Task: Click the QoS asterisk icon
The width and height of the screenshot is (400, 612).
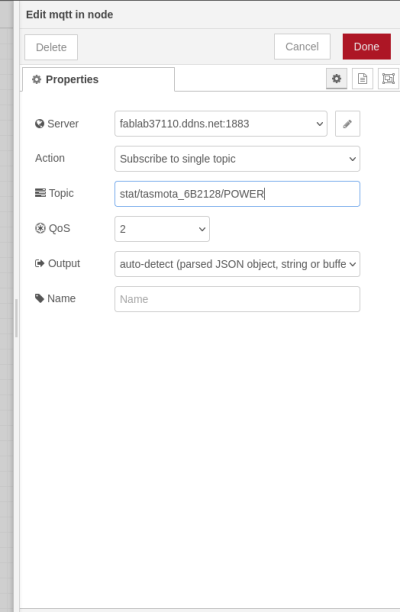Action: click(x=40, y=228)
